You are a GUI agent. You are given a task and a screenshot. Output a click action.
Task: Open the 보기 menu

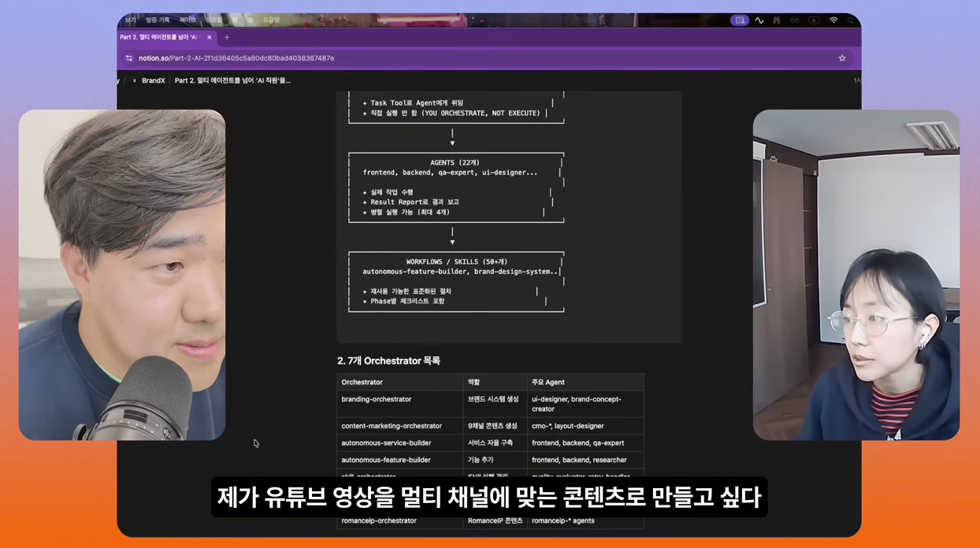(x=130, y=20)
